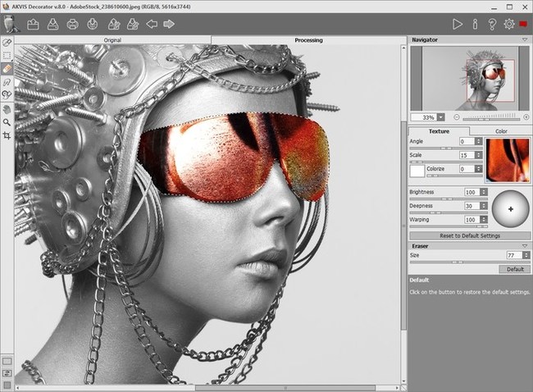Click Reset to Default Settings button
Screen dimensions: 533x392
470,235
